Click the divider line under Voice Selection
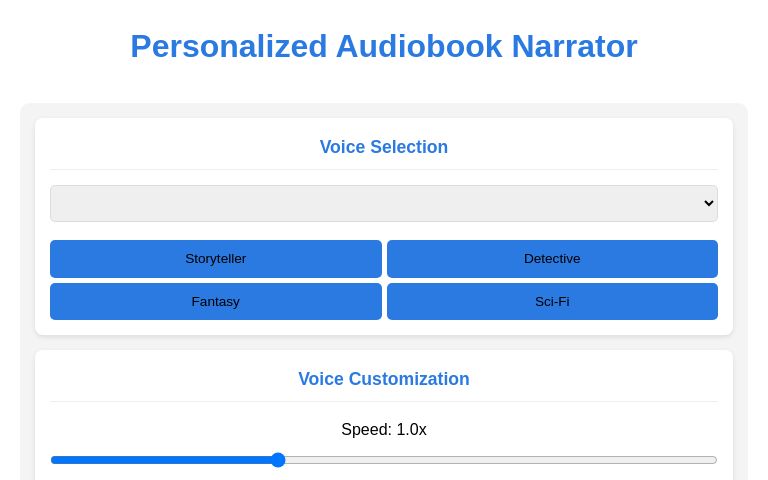This screenshot has width=768, height=480. (x=383, y=170)
